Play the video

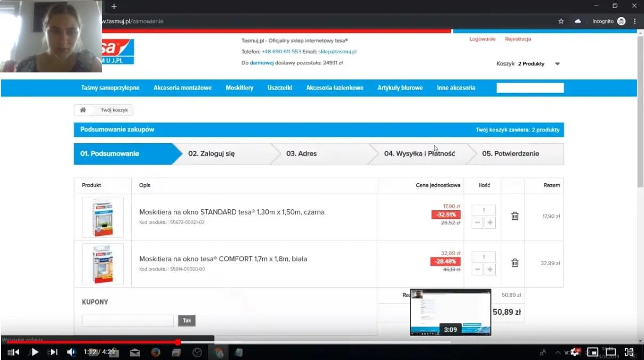(34, 352)
